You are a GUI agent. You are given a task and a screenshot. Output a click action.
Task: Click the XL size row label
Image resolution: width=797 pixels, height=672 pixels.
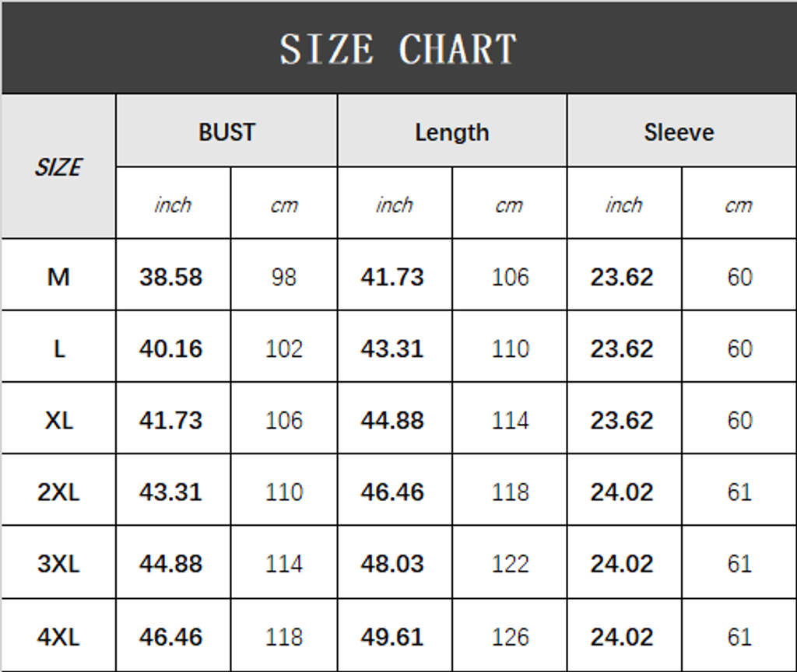pos(58,420)
